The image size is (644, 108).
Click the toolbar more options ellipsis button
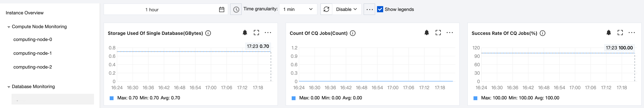(369, 9)
